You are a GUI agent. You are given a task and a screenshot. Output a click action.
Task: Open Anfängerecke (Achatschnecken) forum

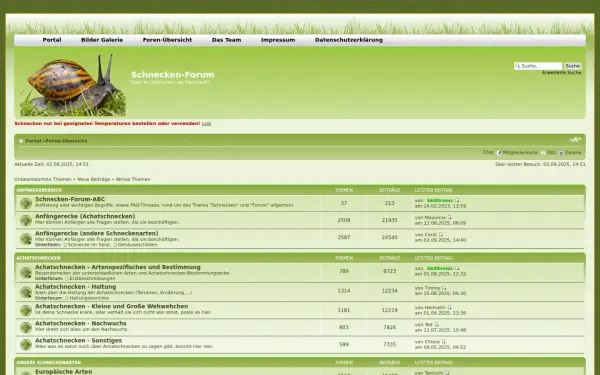(x=85, y=216)
